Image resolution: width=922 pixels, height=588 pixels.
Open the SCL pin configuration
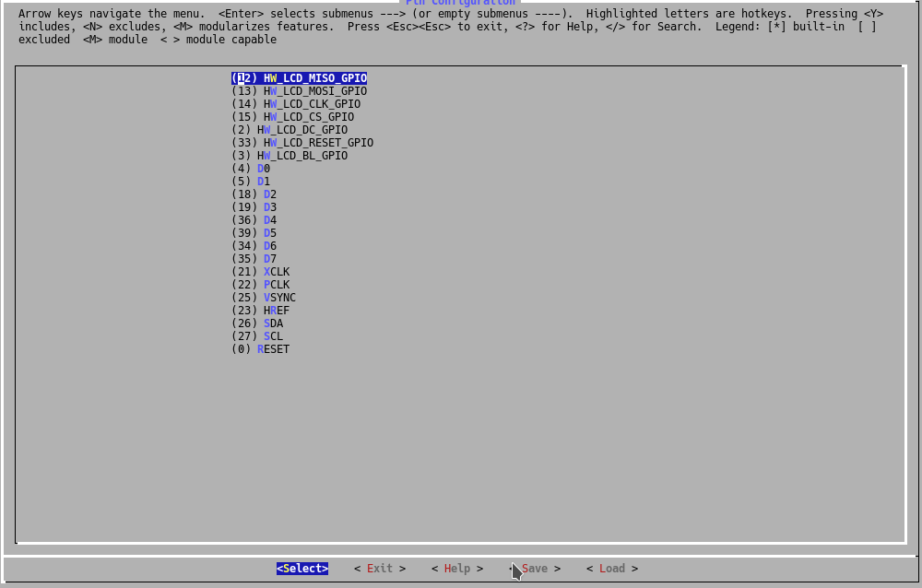(259, 336)
